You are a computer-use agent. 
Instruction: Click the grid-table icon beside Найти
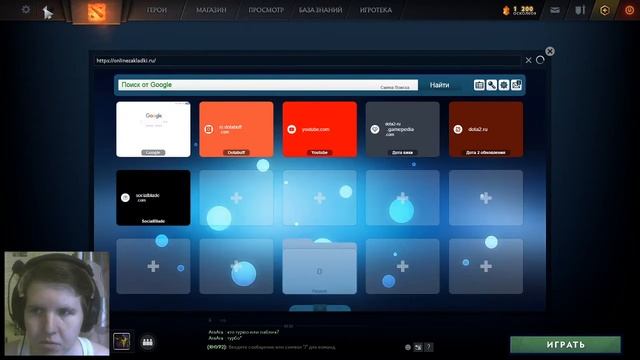(x=479, y=85)
